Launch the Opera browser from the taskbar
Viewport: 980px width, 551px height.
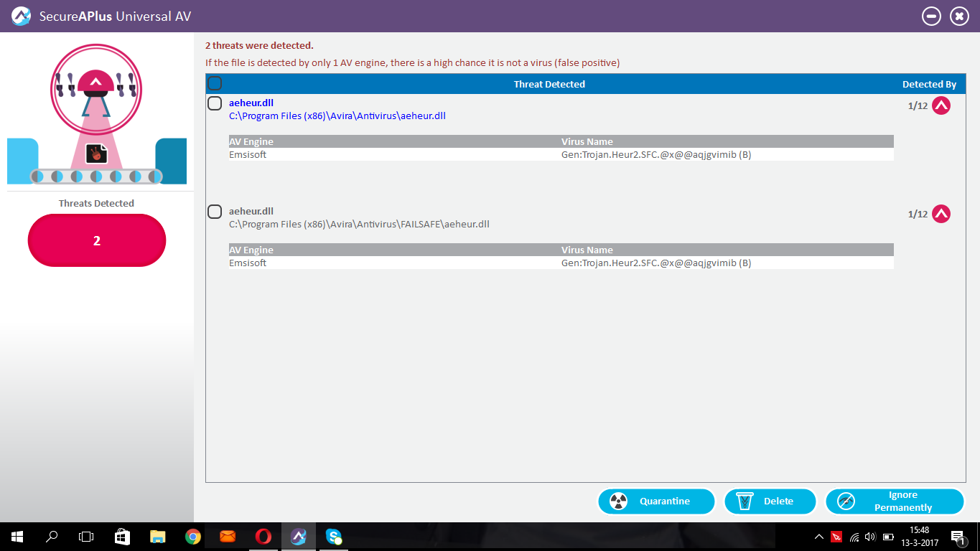click(263, 537)
